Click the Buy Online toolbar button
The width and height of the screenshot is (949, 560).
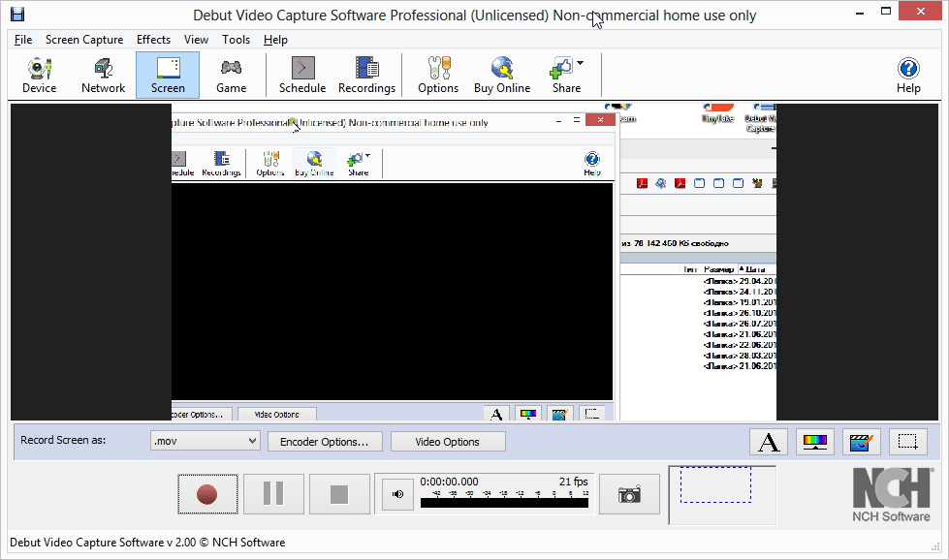502,75
